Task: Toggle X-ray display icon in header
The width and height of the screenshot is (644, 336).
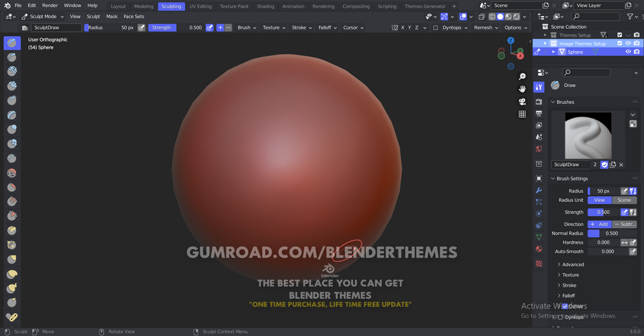Action: (x=482, y=17)
